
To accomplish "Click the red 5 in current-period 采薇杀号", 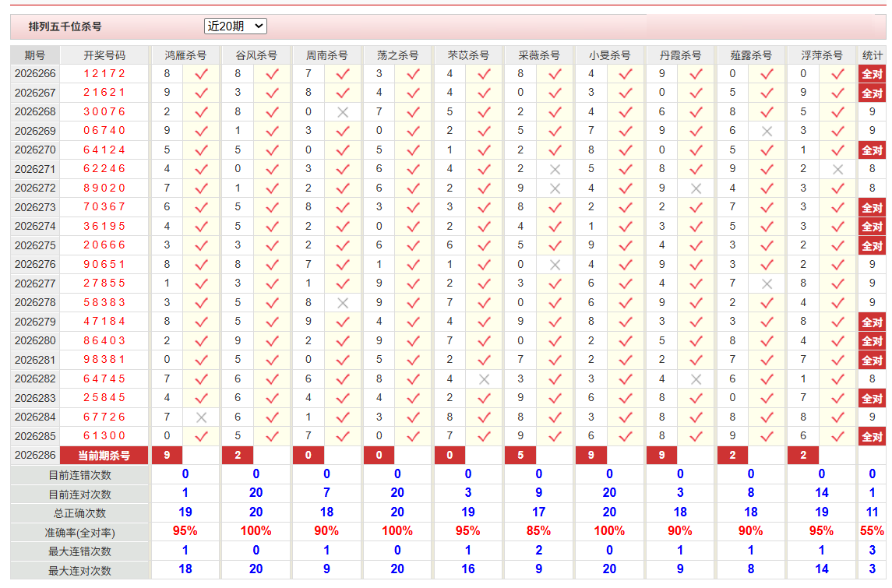I will point(520,456).
